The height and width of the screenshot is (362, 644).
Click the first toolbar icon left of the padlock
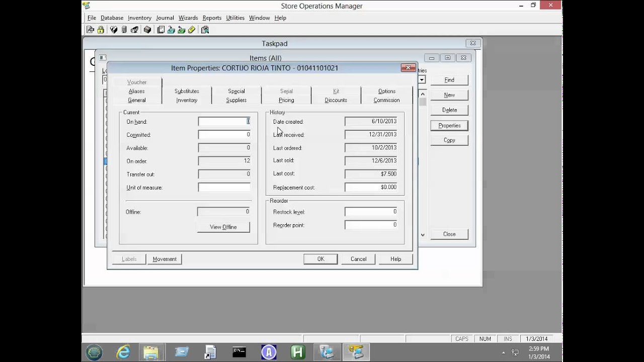pyautogui.click(x=90, y=30)
